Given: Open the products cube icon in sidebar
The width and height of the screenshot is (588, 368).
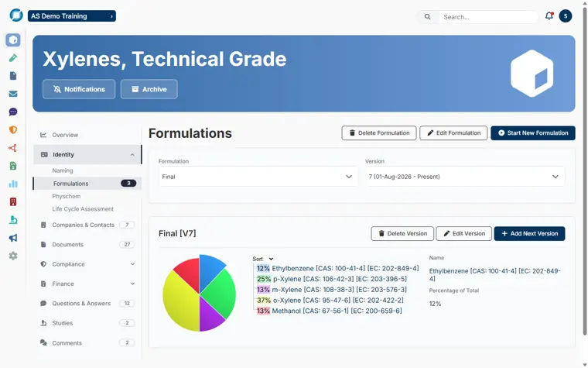Looking at the screenshot, I should 13,40.
